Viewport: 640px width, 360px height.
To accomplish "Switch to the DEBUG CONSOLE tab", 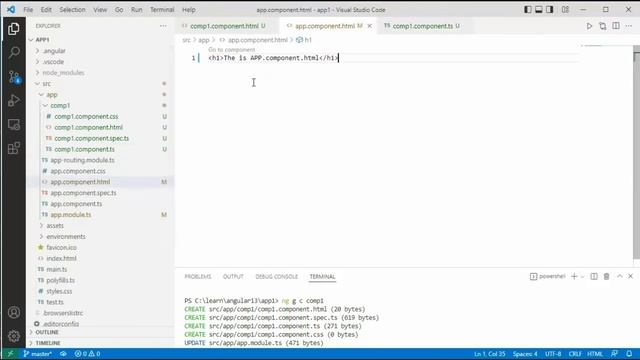I will tap(276, 276).
